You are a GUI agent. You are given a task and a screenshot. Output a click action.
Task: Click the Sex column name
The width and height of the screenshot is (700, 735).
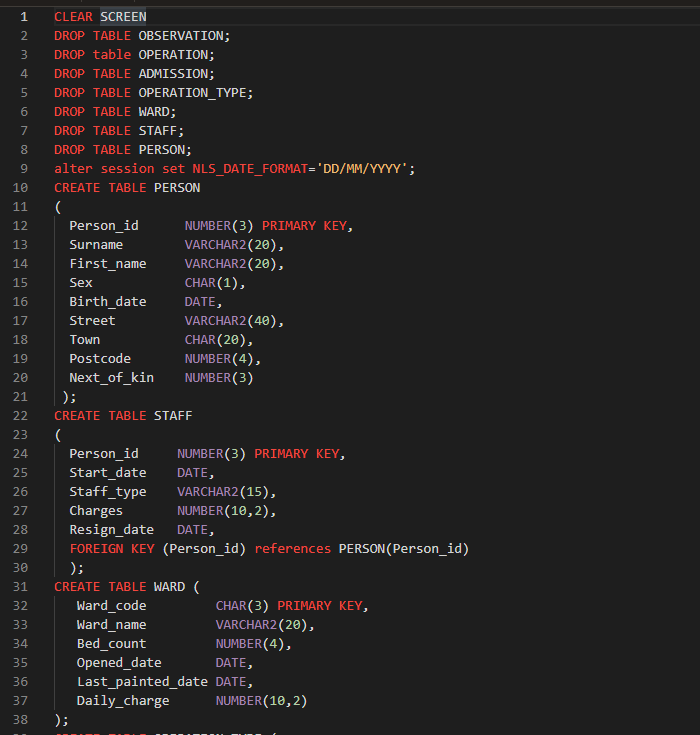click(81, 283)
